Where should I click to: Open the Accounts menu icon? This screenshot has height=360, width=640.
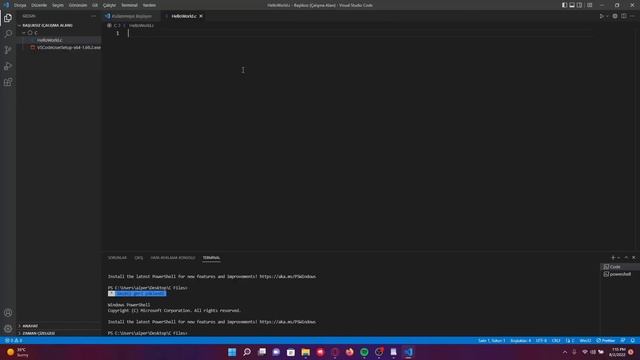click(8, 313)
